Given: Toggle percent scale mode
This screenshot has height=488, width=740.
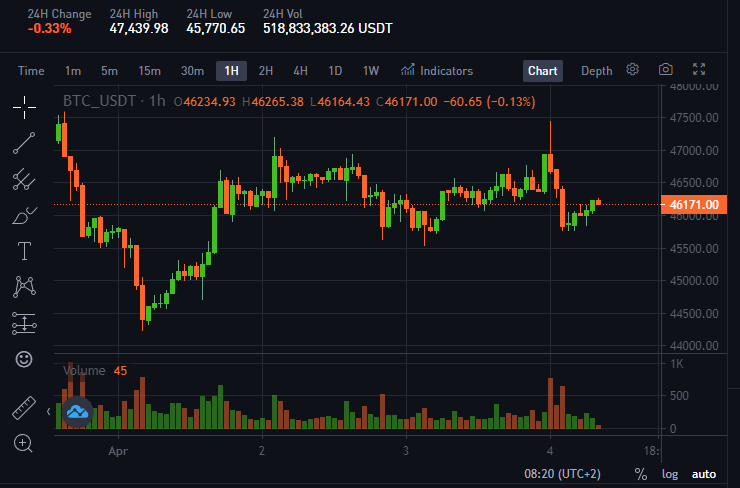Looking at the screenshot, I should [x=641, y=474].
